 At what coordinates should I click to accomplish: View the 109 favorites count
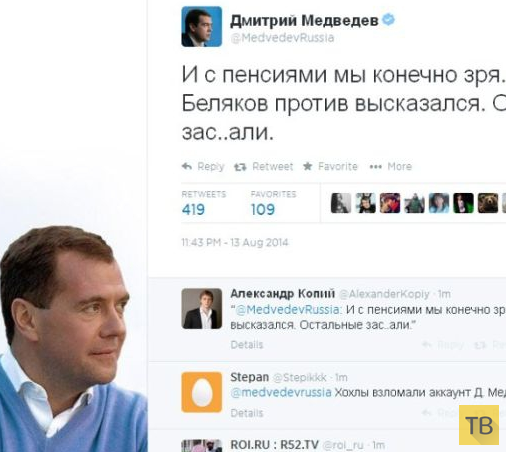click(x=263, y=210)
